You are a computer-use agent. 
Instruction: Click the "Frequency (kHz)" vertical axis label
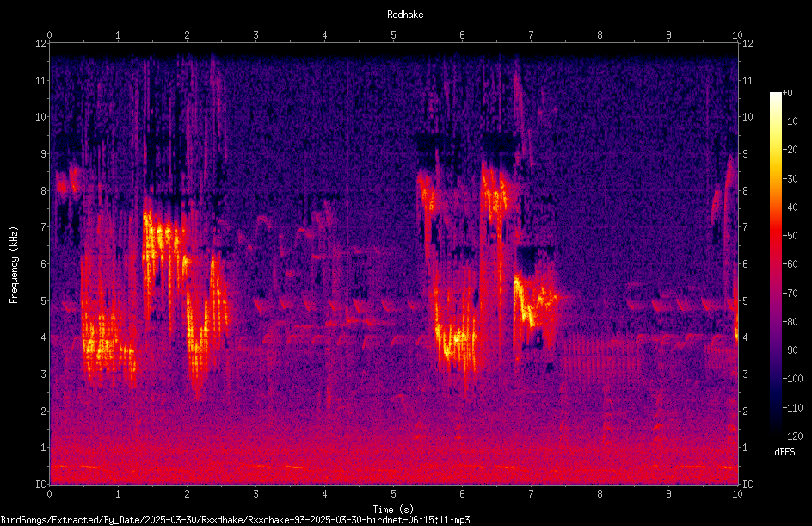[14, 265]
